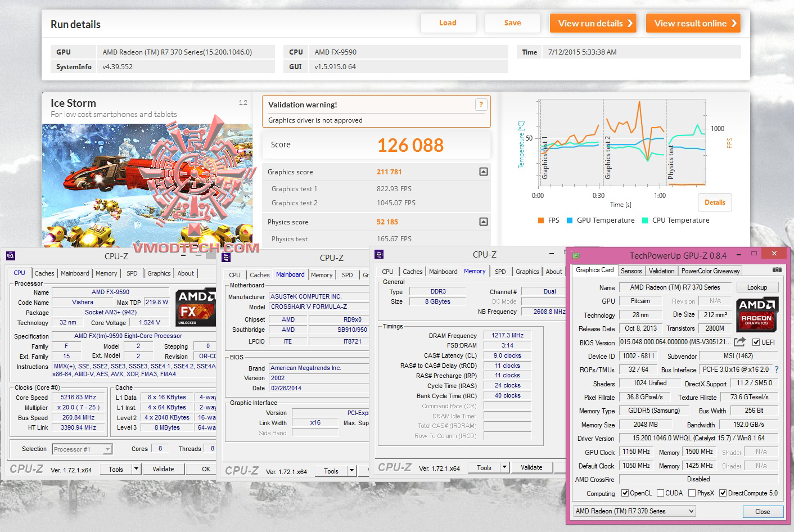Screen dimensions: 794x532
Task: Click the Lookup button in GPU-Z
Action: point(757,287)
